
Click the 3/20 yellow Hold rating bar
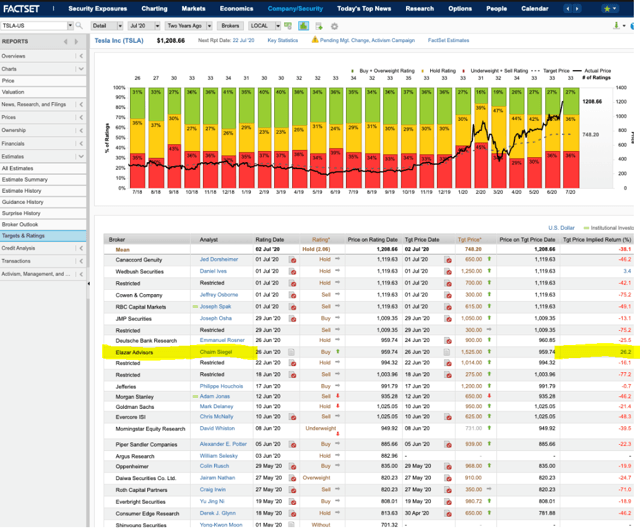[498, 130]
